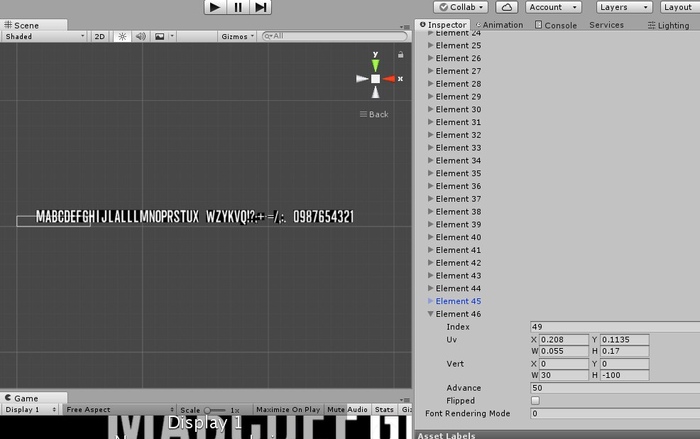Click the center cube of scene gizmo
The height and width of the screenshot is (439, 700).
(375, 79)
